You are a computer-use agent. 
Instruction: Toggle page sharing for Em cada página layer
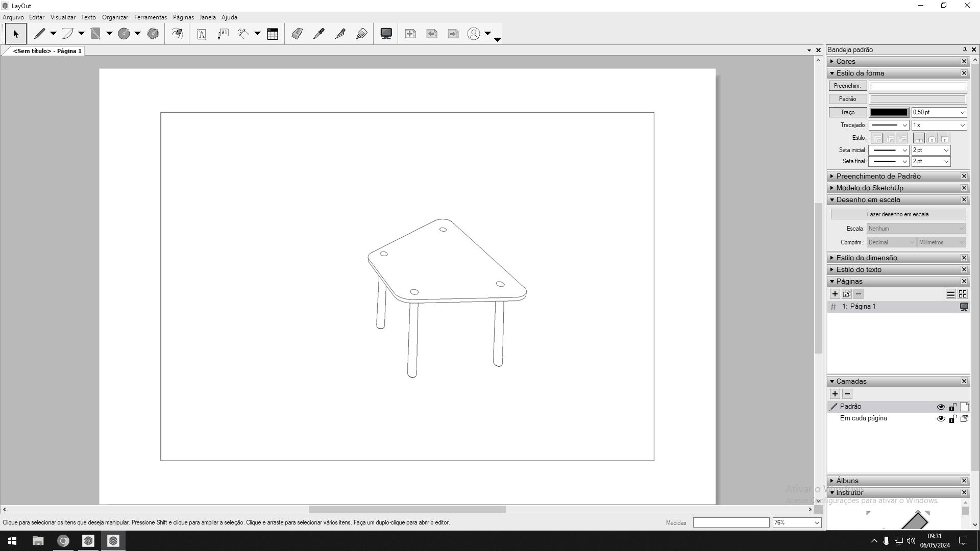point(964,419)
